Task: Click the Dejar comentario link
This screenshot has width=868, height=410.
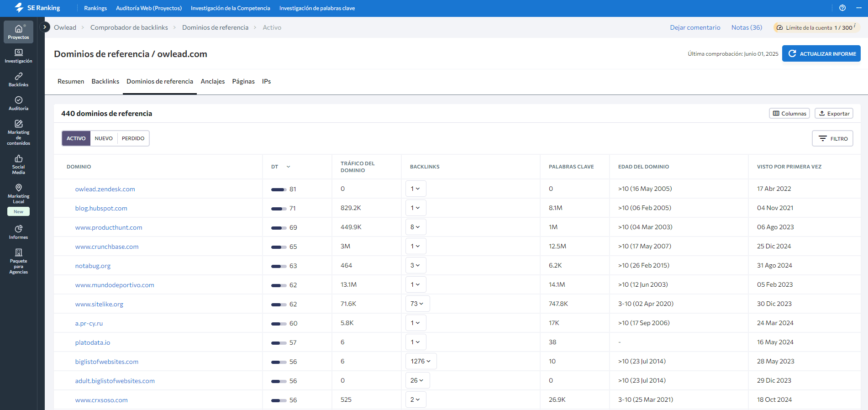Action: tap(695, 27)
